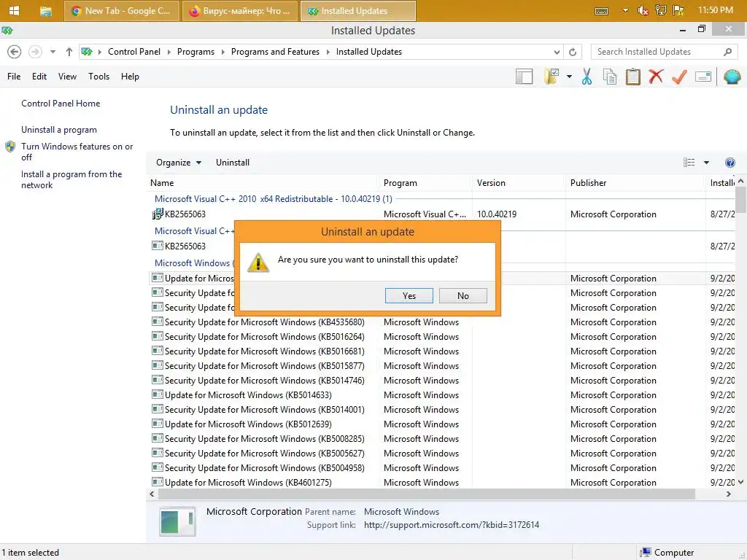The width and height of the screenshot is (747, 560).
Task: Click the Refresh button in address bar
Action: coord(573,52)
